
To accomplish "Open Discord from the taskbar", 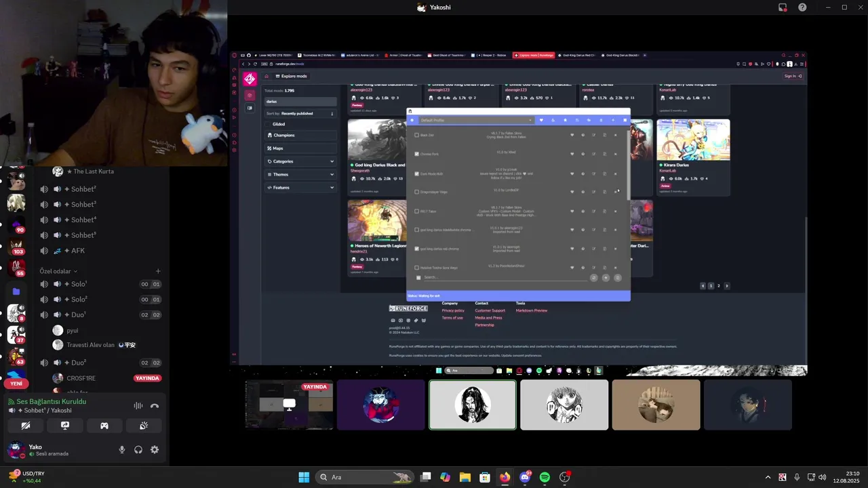I will (525, 477).
